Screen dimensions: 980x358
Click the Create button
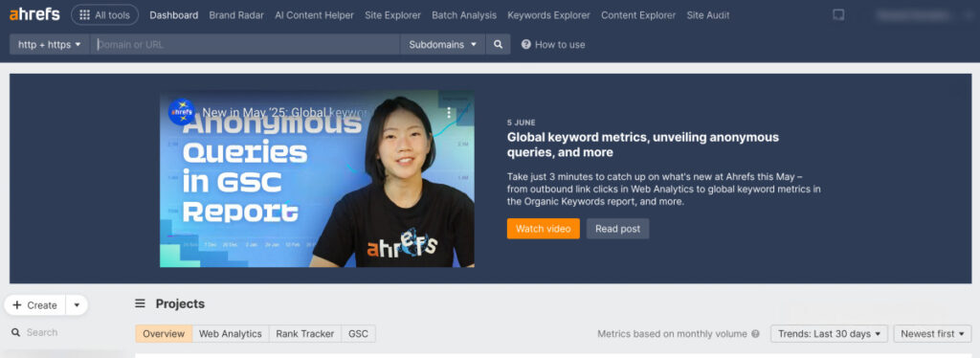pos(34,305)
